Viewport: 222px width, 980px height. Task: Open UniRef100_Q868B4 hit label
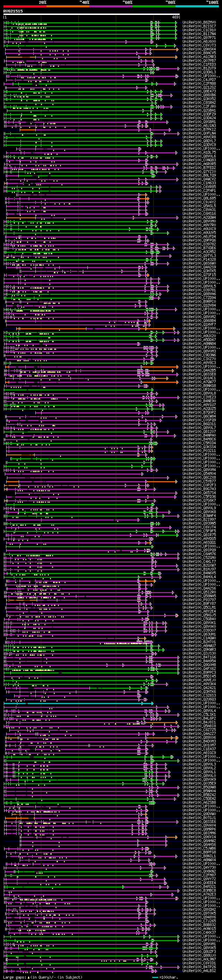199,321
